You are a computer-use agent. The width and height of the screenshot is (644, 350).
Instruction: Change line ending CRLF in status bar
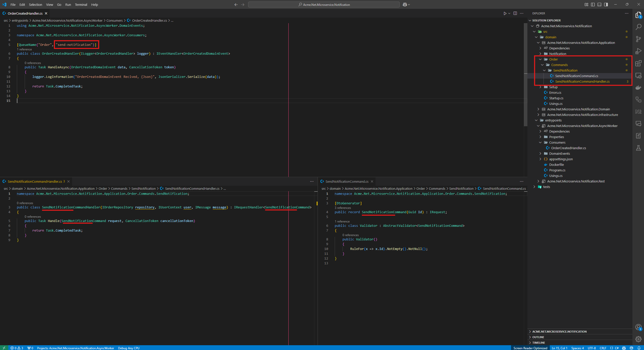pos(603,348)
